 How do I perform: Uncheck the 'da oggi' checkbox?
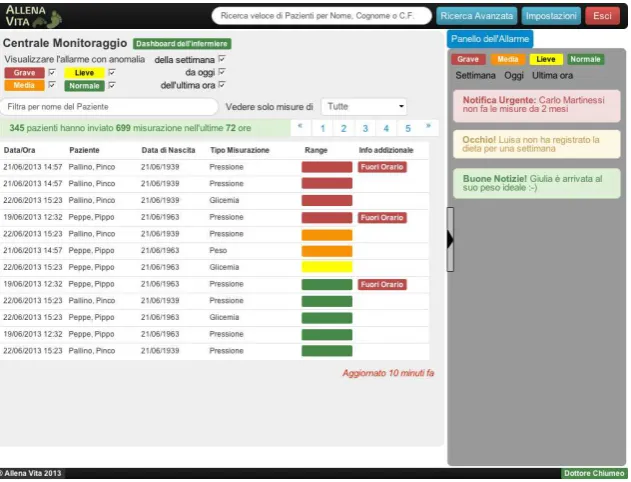click(x=222, y=72)
